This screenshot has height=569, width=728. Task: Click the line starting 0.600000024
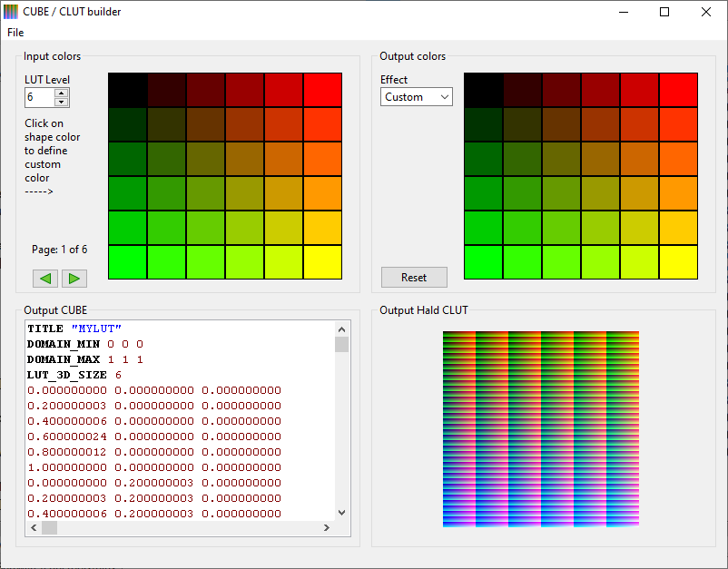click(x=154, y=437)
